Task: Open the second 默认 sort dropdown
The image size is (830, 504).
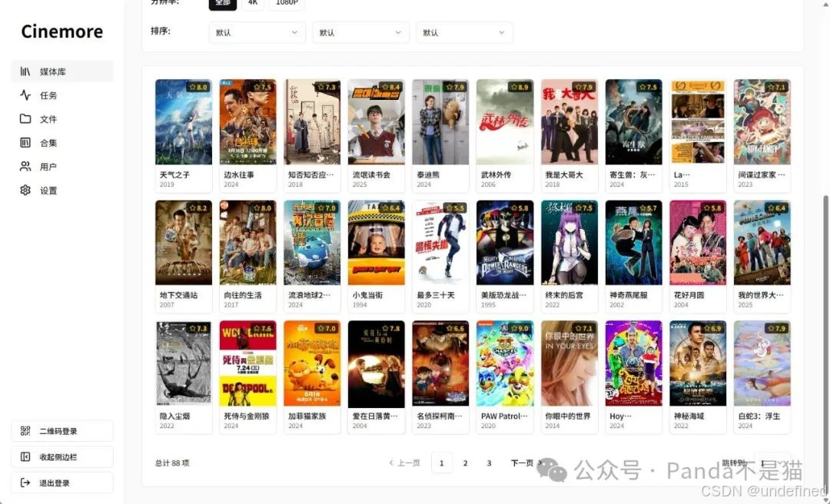Action: [360, 33]
